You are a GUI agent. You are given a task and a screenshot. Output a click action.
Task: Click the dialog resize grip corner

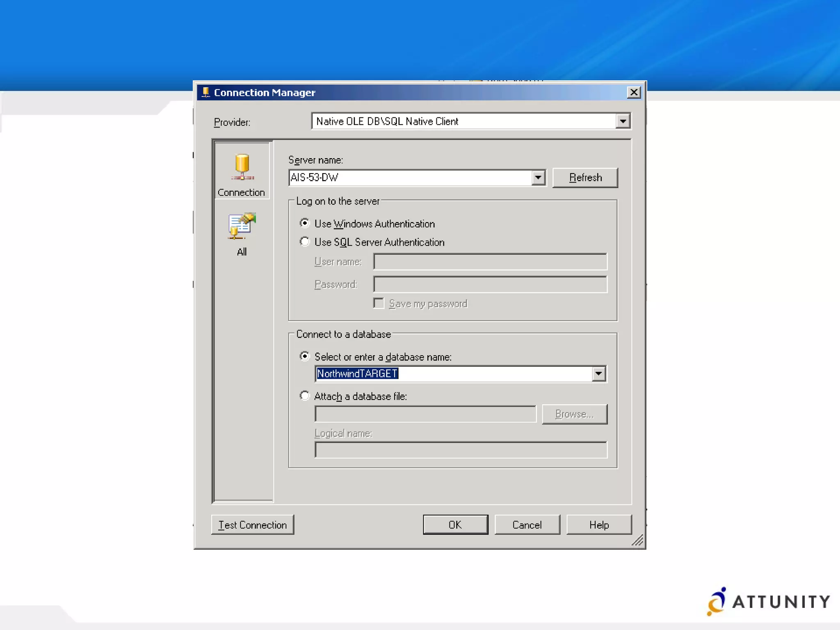point(637,540)
